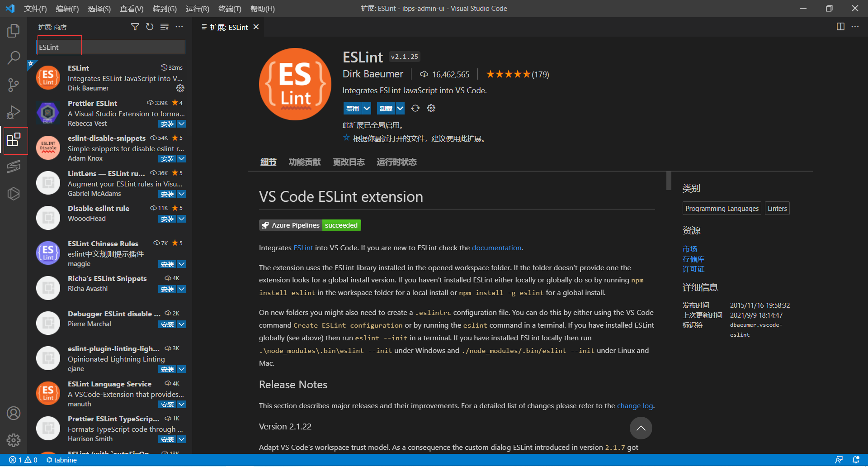Open the Explorer view in activity bar
The height and width of the screenshot is (467, 868).
14,31
